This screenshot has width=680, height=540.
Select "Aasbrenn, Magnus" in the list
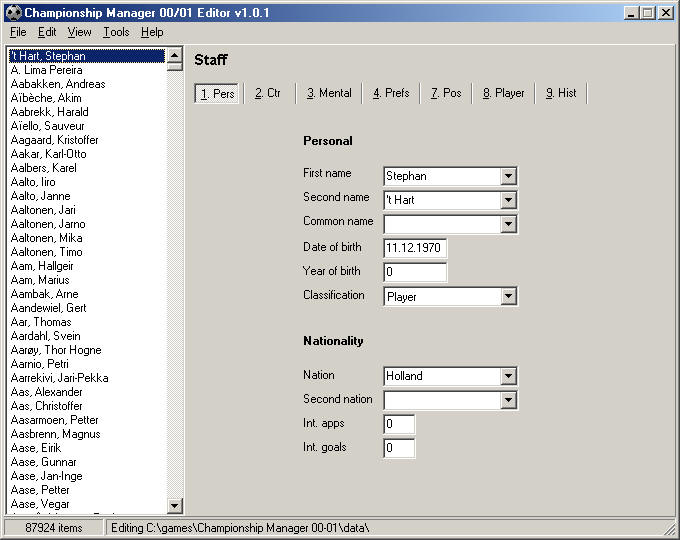(87, 434)
